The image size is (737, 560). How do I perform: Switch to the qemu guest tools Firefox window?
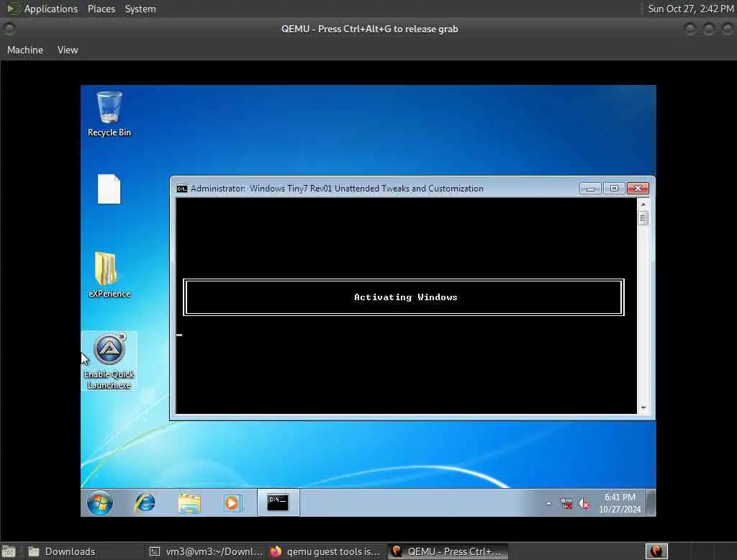point(325,551)
